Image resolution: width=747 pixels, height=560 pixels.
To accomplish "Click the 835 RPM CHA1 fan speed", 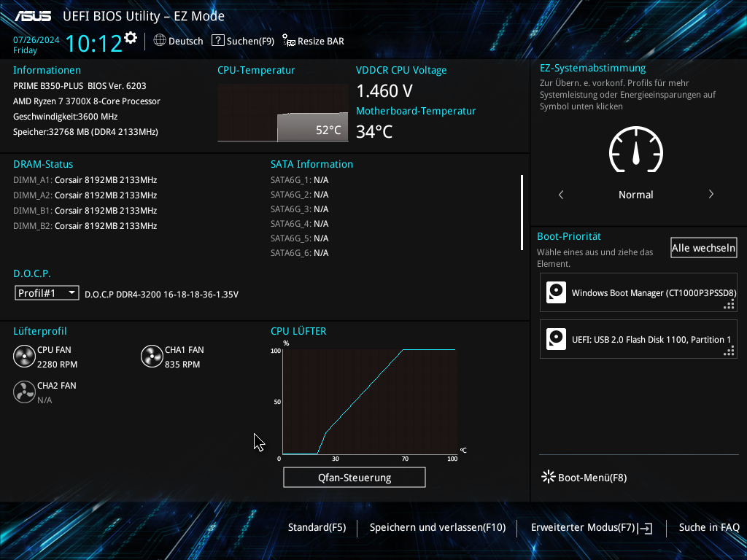I will pyautogui.click(x=182, y=365).
